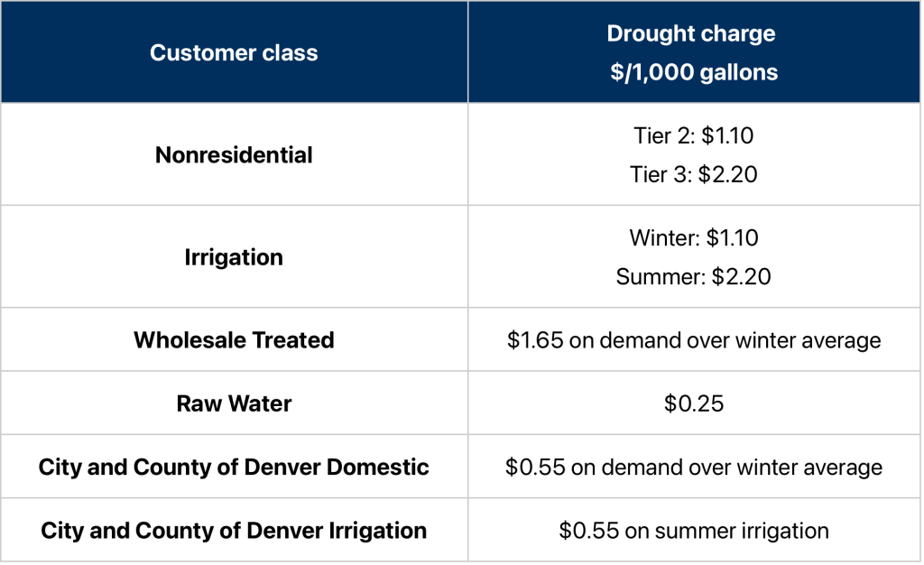
Task: Click the Summer: $2.20 charge
Action: pos(693,276)
